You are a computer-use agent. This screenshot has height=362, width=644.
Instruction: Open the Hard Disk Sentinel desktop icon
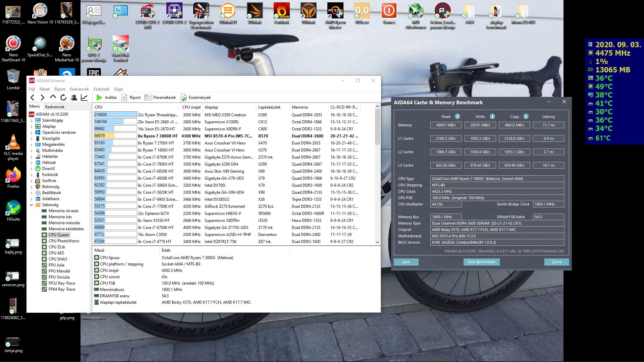tap(121, 49)
